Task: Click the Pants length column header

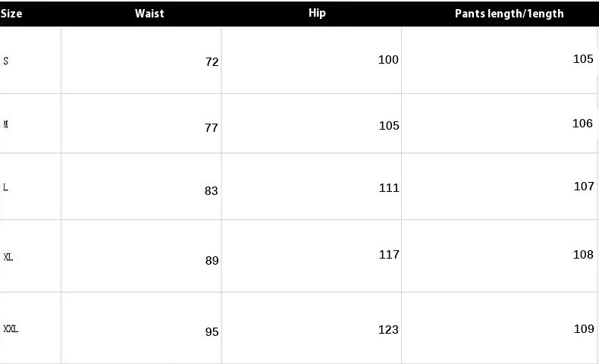Action: pyautogui.click(x=510, y=14)
